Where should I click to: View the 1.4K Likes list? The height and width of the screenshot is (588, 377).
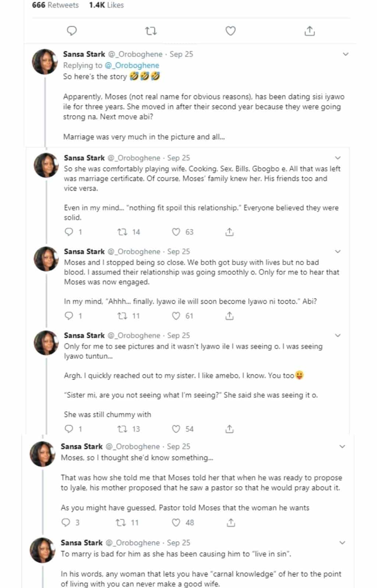(106, 5)
